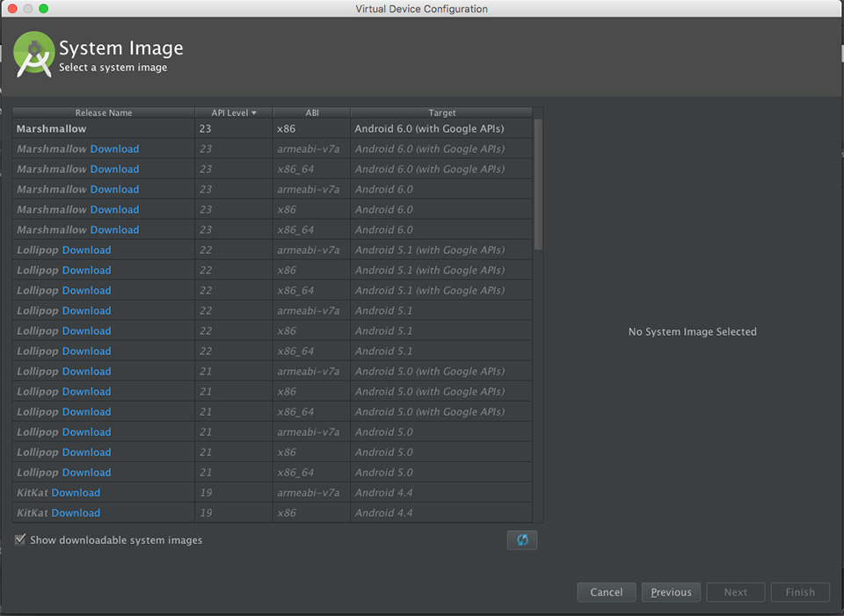The height and width of the screenshot is (616, 844).
Task: Download Lollipop x86_64 plain Android 5.0
Action: tap(87, 473)
